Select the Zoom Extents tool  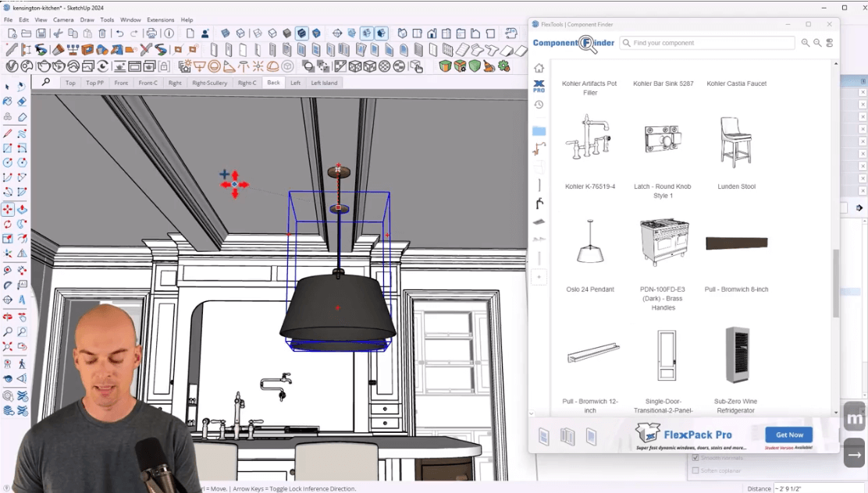click(8, 346)
